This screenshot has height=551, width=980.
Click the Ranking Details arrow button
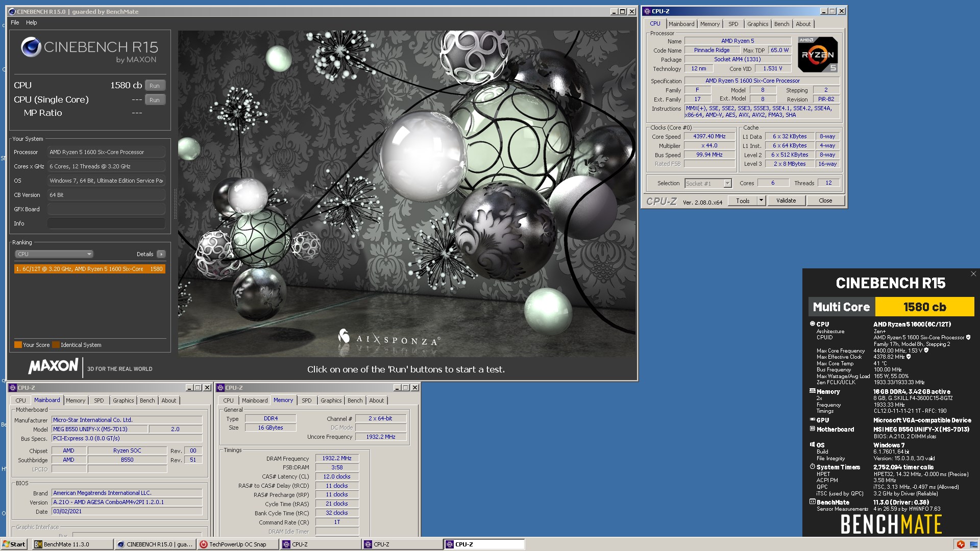pyautogui.click(x=161, y=254)
